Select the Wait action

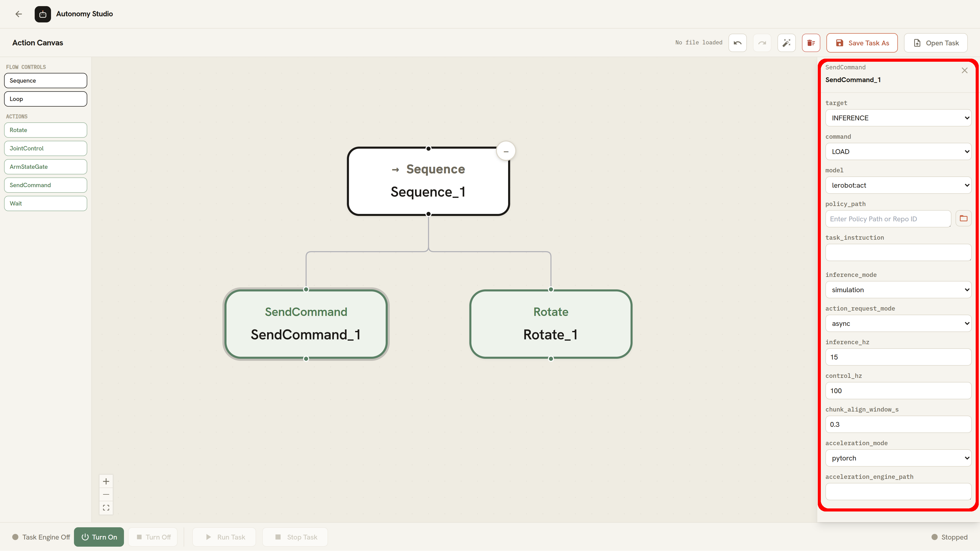tap(46, 203)
